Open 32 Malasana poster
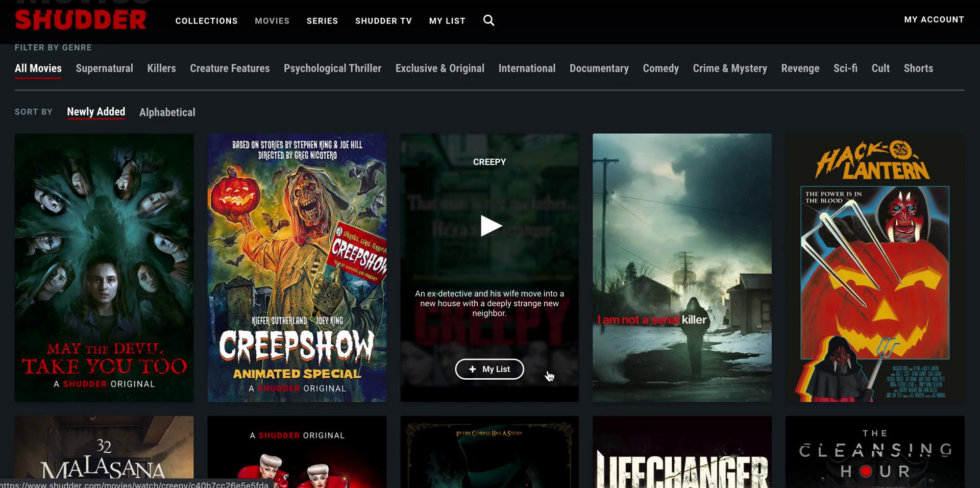This screenshot has width=980, height=488. coord(104,452)
